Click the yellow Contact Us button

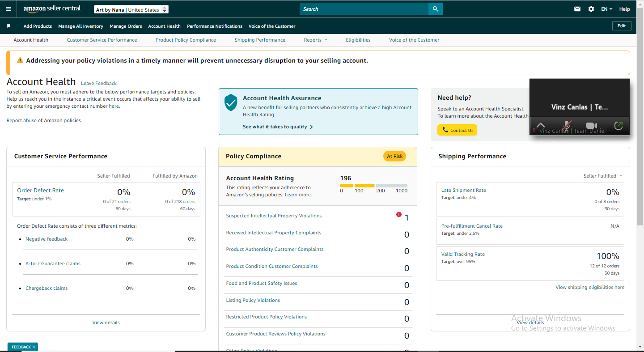457,130
